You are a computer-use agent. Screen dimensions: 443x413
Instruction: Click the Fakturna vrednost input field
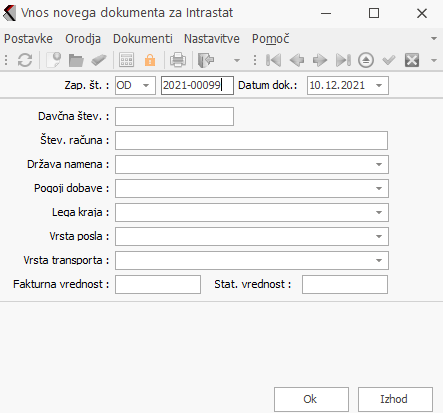[x=158, y=284]
